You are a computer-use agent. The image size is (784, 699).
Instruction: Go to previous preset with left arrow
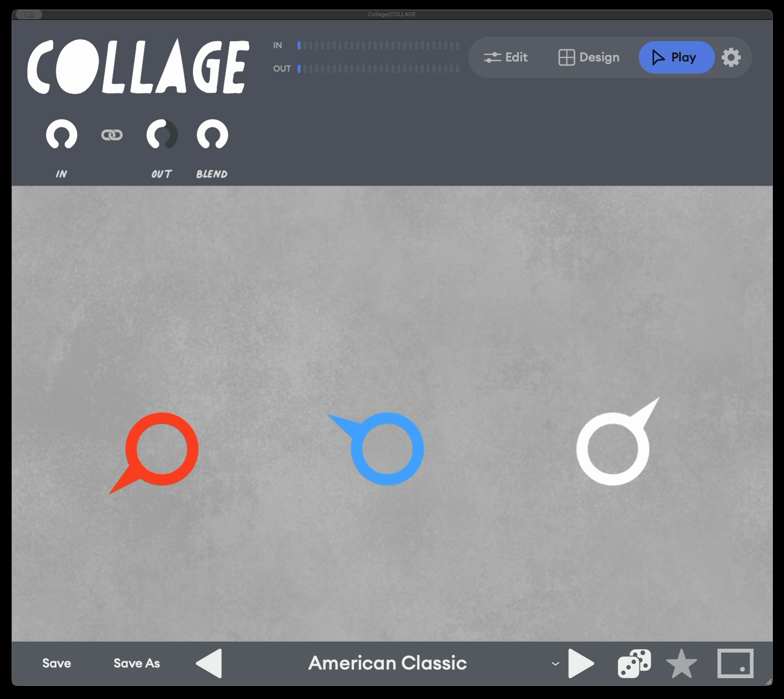[209, 663]
